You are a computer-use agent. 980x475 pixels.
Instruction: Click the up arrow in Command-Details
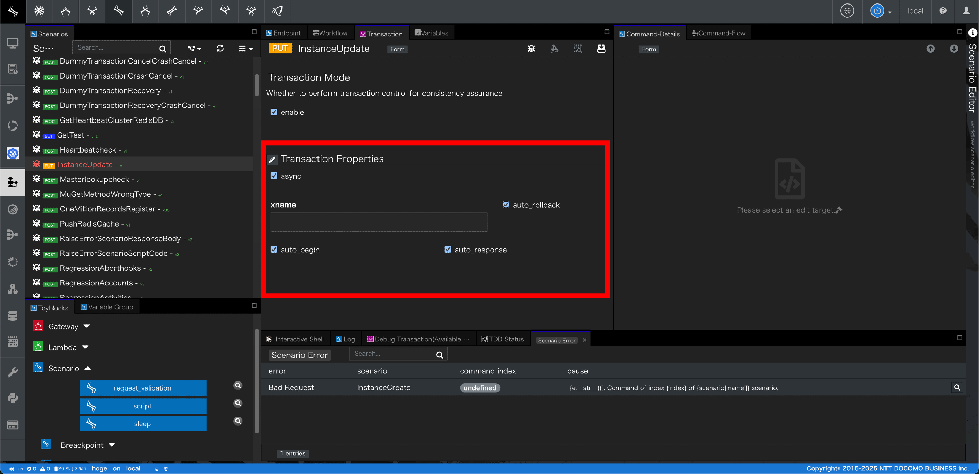point(930,49)
